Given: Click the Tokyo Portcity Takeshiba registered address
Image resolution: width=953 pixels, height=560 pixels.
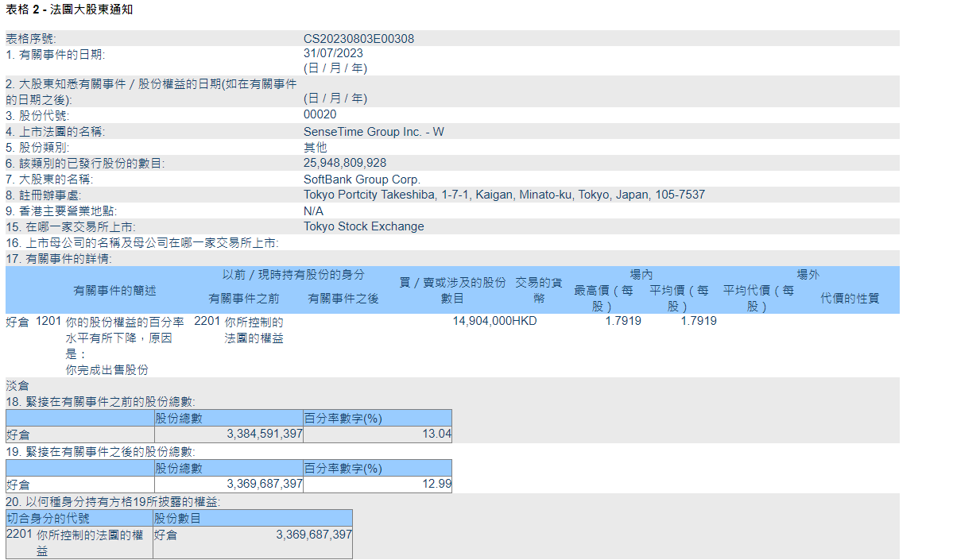Looking at the screenshot, I should pos(504,195).
